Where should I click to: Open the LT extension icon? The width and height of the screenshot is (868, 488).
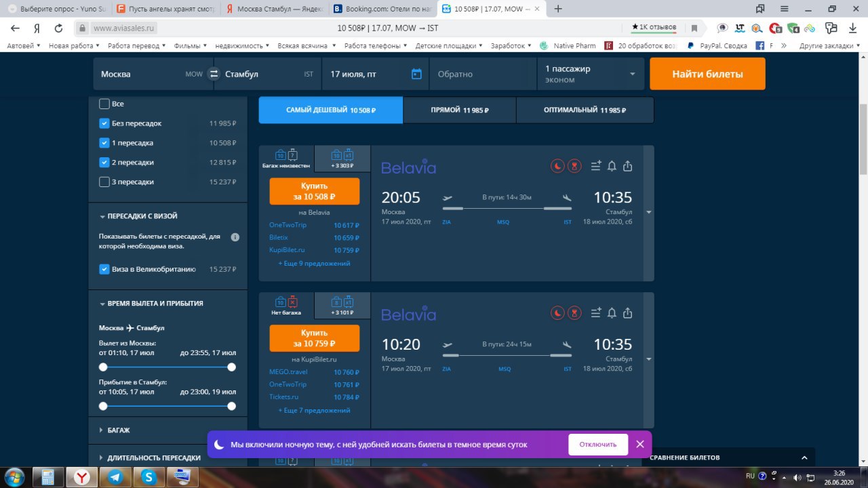coord(740,28)
